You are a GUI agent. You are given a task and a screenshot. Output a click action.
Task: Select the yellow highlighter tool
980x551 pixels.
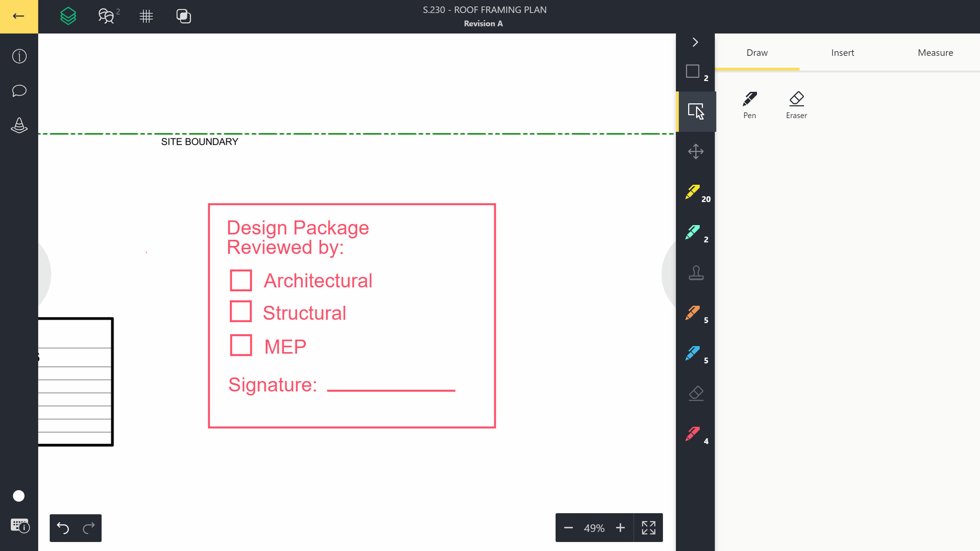(x=692, y=192)
